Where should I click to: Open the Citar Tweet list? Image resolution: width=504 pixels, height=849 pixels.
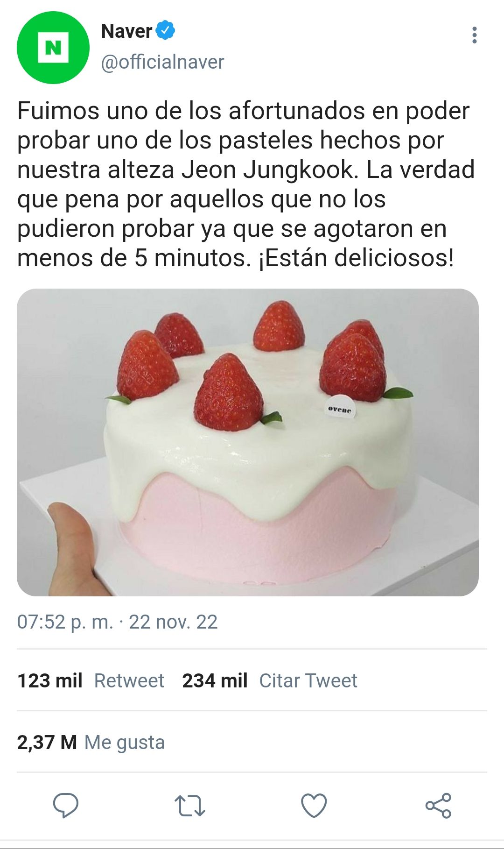[308, 680]
